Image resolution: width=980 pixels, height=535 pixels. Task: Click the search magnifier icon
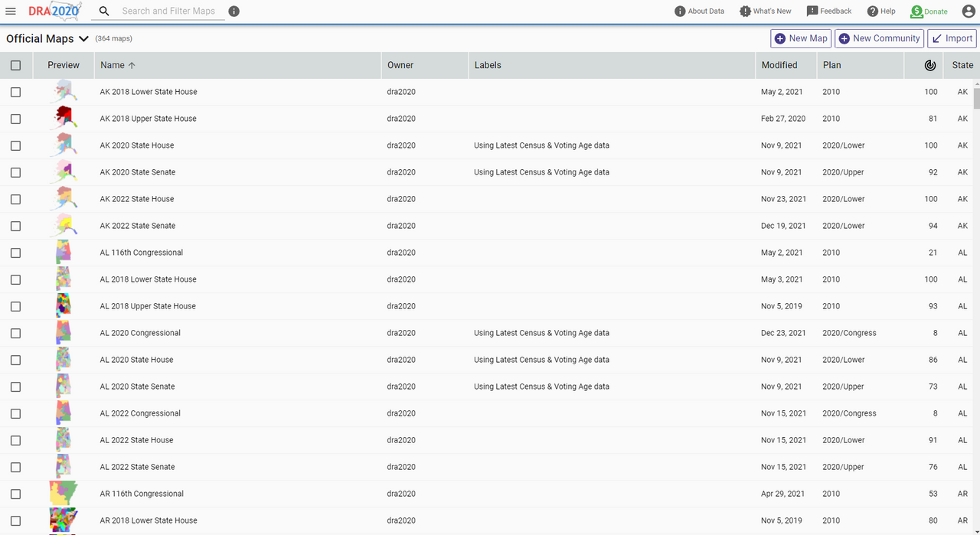pos(104,11)
